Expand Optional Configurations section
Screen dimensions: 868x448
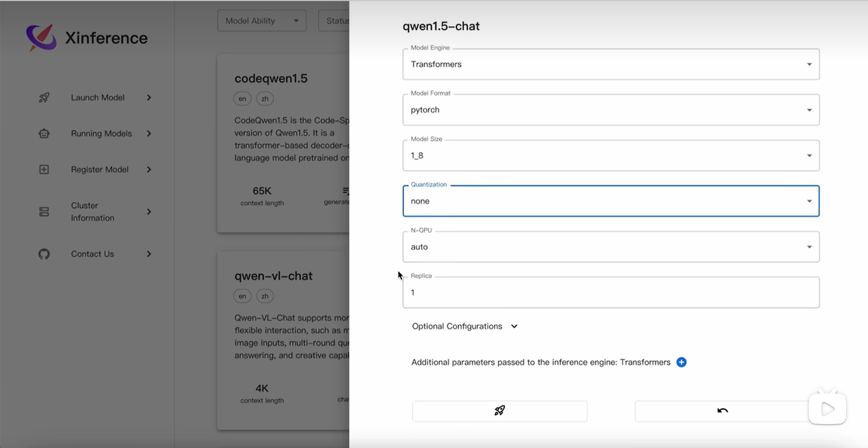[x=464, y=326]
